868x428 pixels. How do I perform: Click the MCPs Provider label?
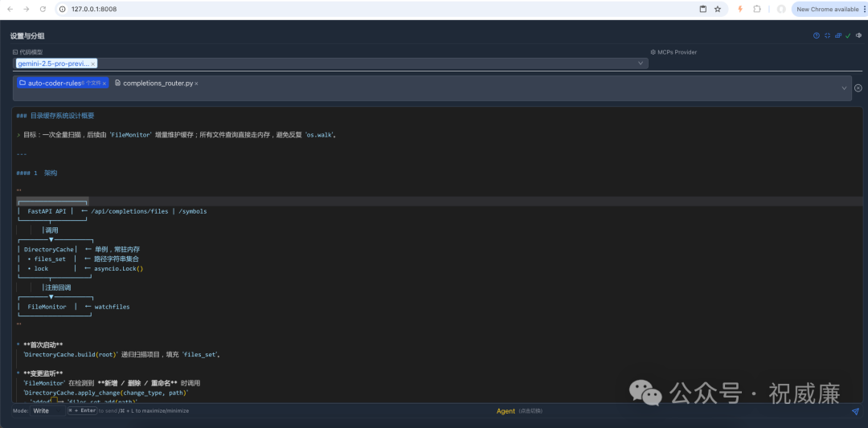[677, 52]
